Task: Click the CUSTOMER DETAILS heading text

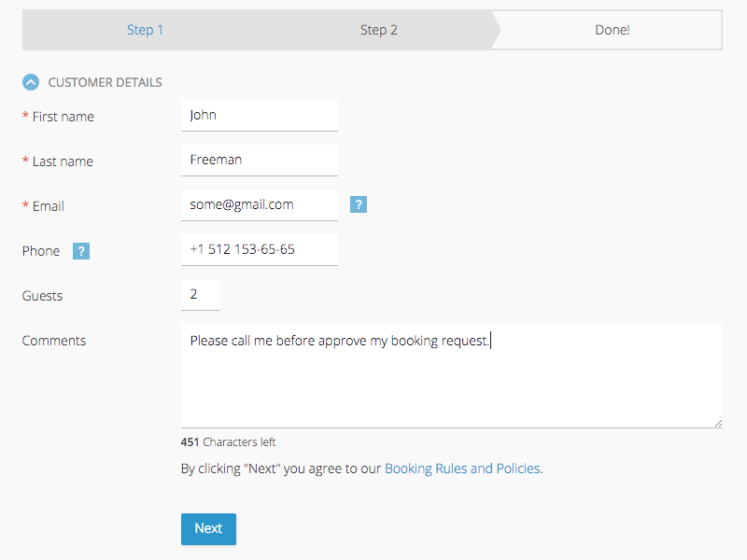Action: [x=105, y=82]
